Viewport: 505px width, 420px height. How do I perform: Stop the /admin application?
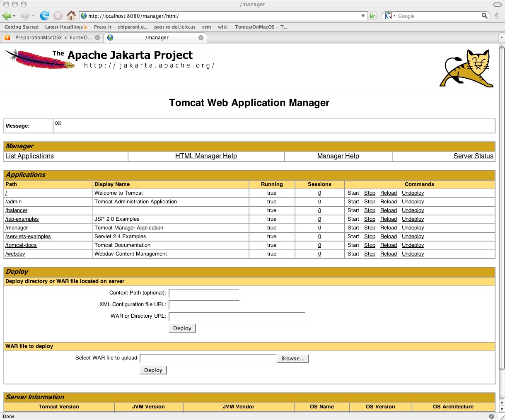[370, 202]
